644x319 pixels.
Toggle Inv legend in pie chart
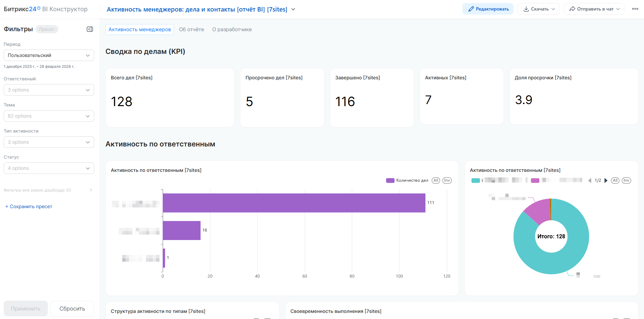coord(626,180)
